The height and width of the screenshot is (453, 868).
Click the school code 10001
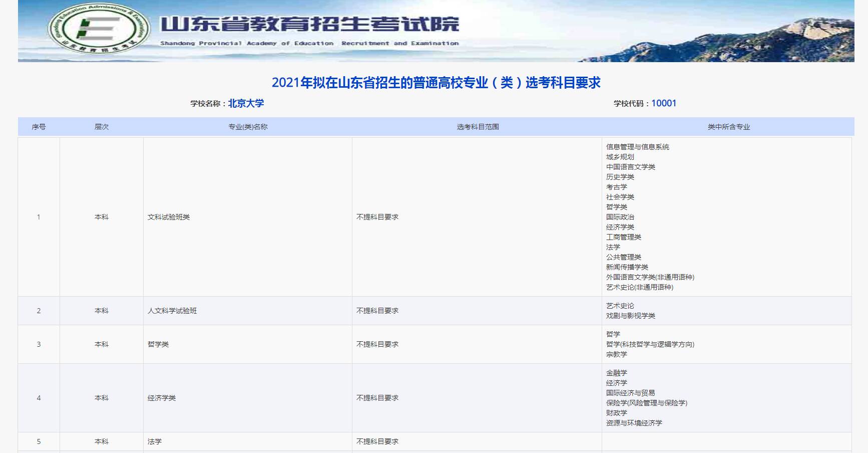(x=663, y=103)
